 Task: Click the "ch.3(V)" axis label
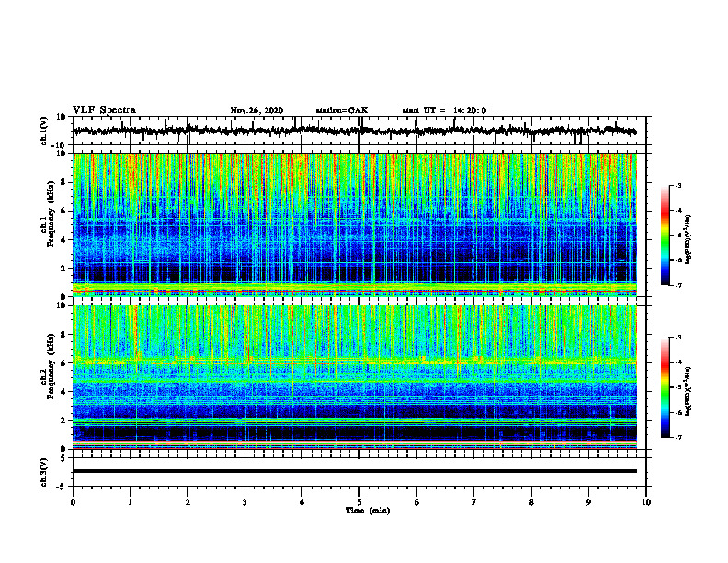tap(44, 473)
